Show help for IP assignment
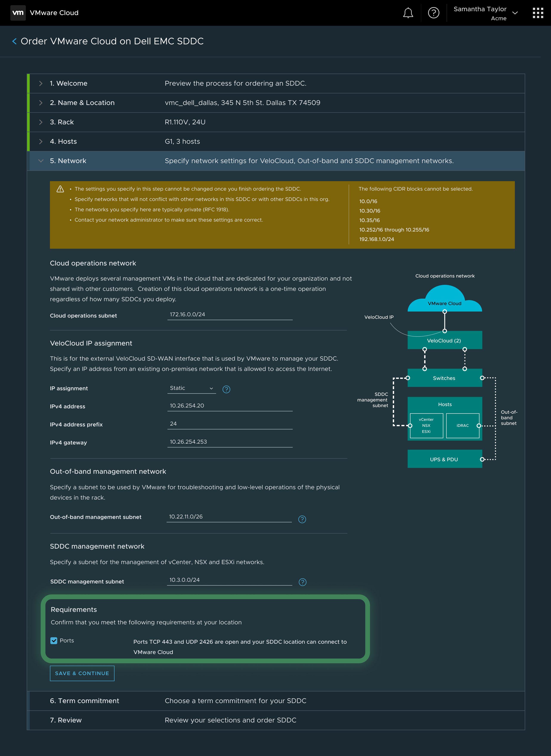 (226, 389)
